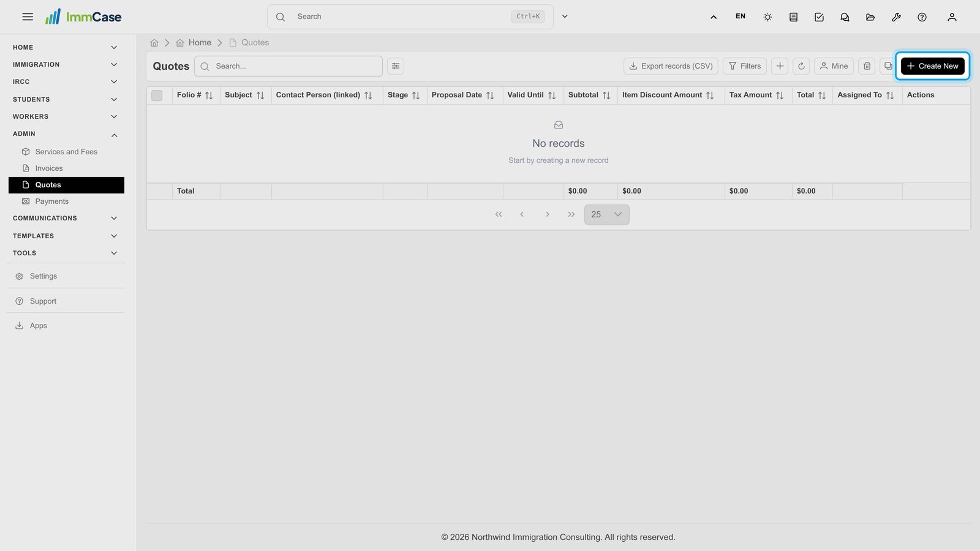Viewport: 980px width, 551px height.
Task: Open the dropdown arrow beside global search
Action: click(x=565, y=17)
